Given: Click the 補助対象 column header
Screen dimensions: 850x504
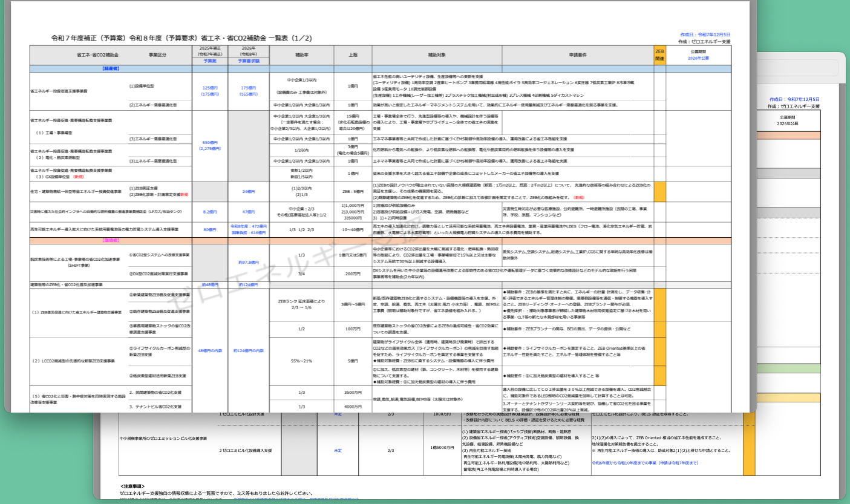Looking at the screenshot, I should 436,54.
